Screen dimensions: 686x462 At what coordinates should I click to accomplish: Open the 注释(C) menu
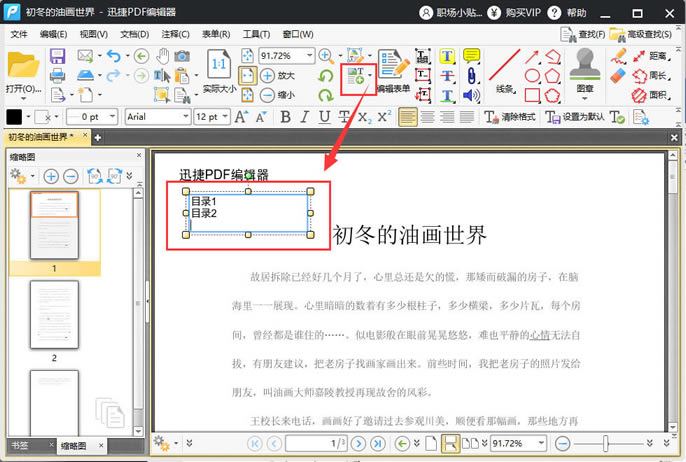(175, 34)
